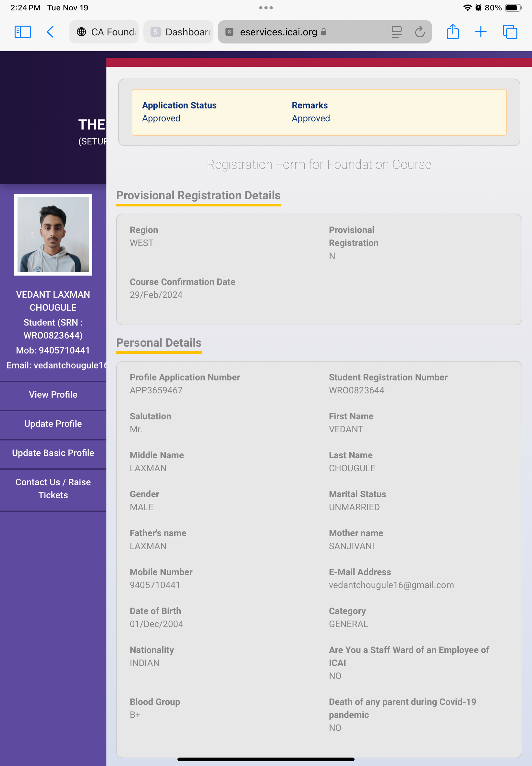
Task: Open a new tab with plus icon
Action: [480, 32]
